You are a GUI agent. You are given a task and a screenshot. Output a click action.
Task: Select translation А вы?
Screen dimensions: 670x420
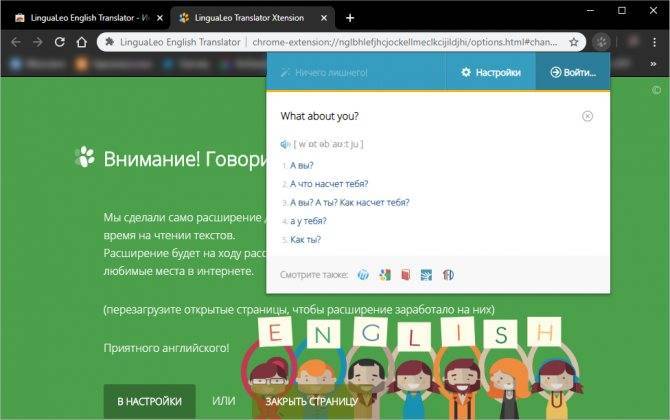302,165
